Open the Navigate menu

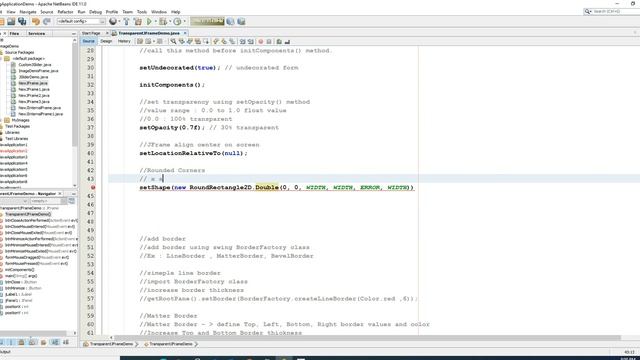pyautogui.click(x=28, y=12)
